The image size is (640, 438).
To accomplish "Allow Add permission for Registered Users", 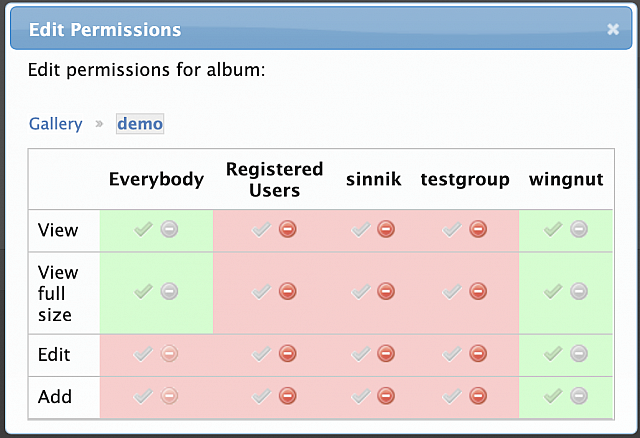I will coord(261,396).
